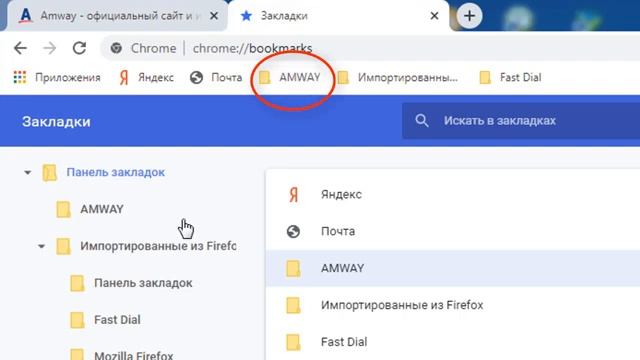Viewport: 640px width, 360px height.
Task: Close the Amway tab
Action: [213, 16]
